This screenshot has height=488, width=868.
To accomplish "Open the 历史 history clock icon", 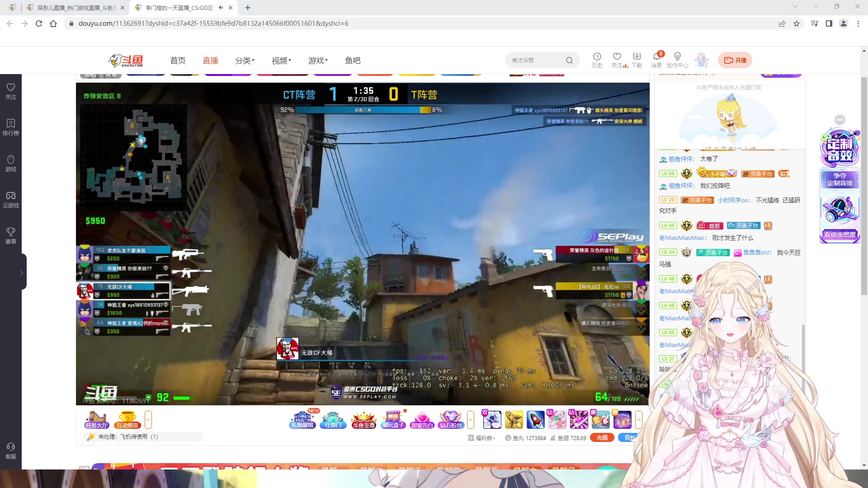I will pyautogui.click(x=597, y=60).
